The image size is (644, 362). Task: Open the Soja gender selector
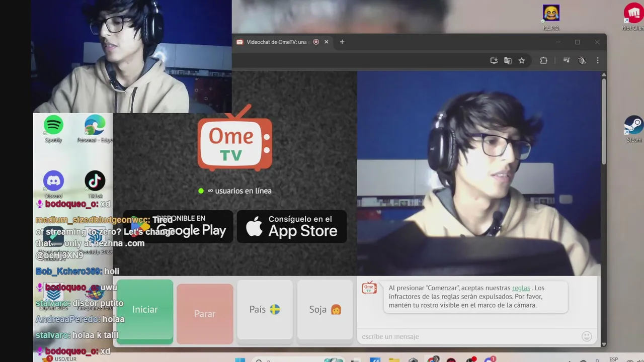[325, 310]
